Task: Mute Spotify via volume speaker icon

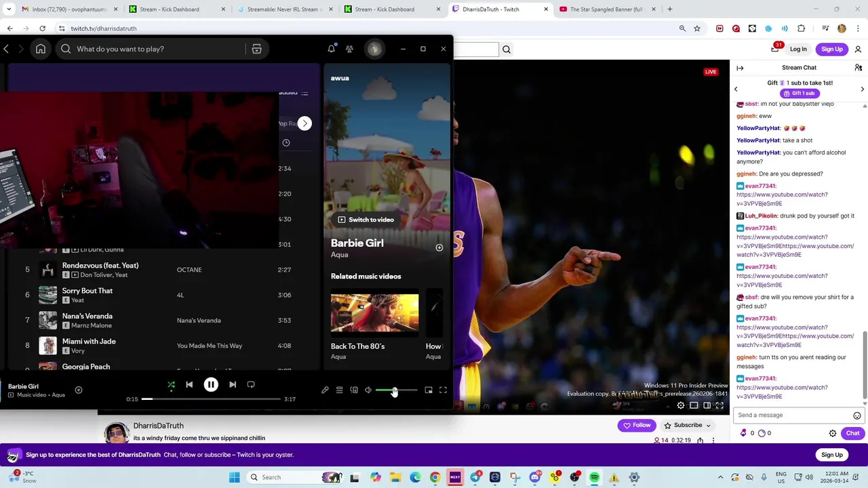Action: (368, 390)
